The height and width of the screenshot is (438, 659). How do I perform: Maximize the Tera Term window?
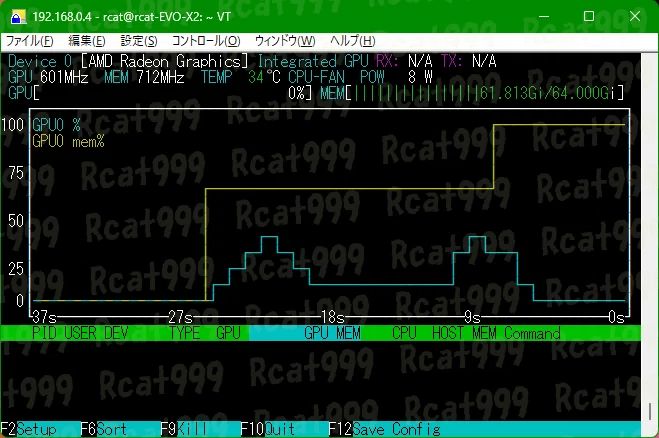pyautogui.click(x=589, y=16)
